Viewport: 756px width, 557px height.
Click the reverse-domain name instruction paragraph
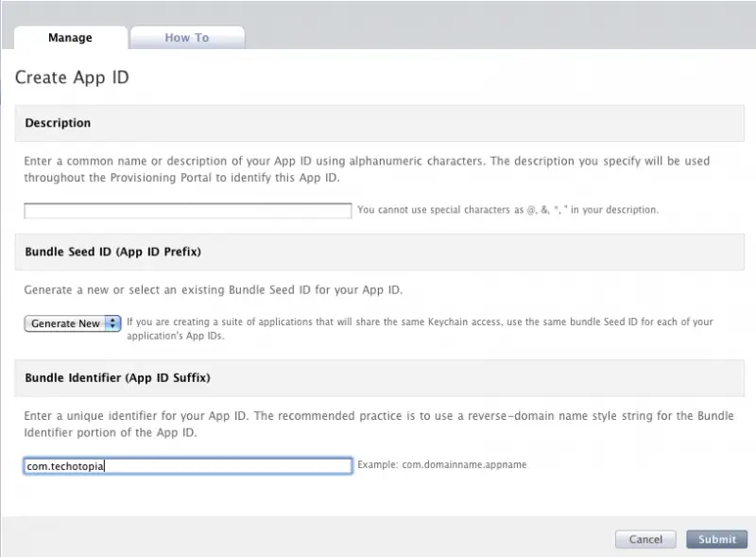378,424
